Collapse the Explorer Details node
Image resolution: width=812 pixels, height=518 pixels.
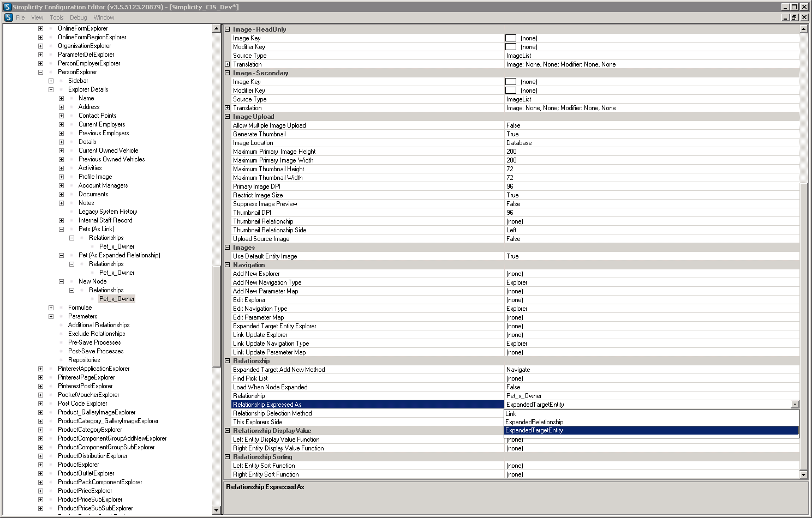pyautogui.click(x=51, y=89)
